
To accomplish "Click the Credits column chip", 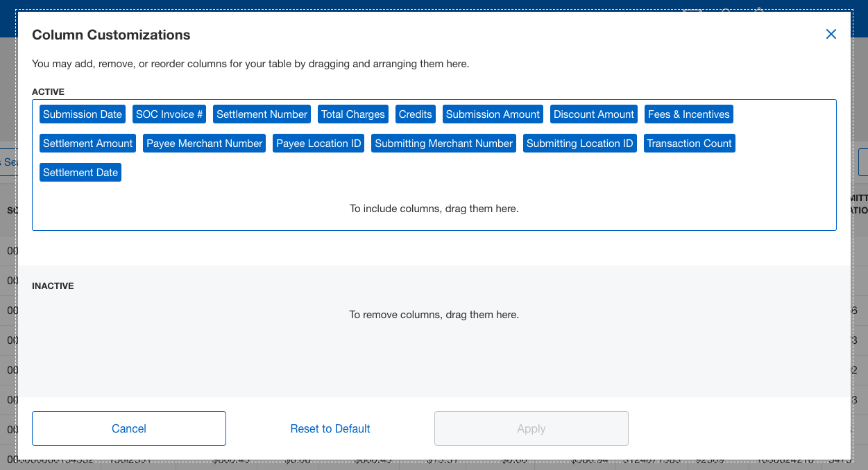I will [x=415, y=114].
